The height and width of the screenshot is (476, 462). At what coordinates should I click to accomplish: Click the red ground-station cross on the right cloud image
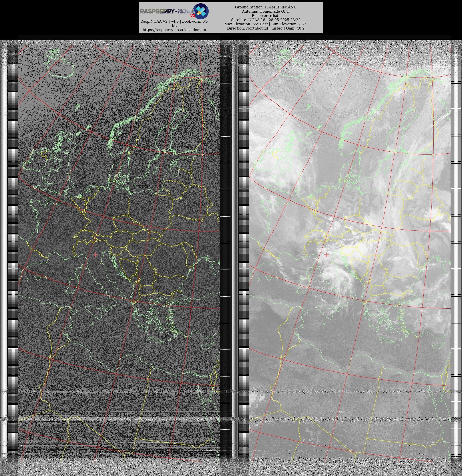coord(326,254)
